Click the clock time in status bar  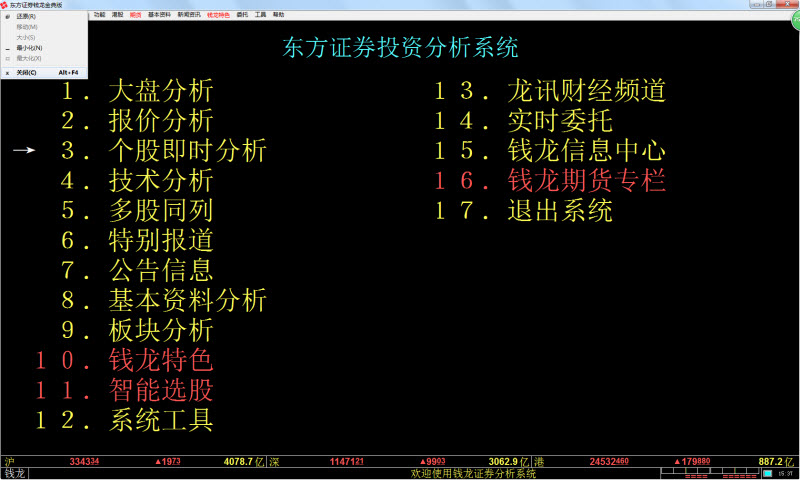pyautogui.click(x=786, y=474)
